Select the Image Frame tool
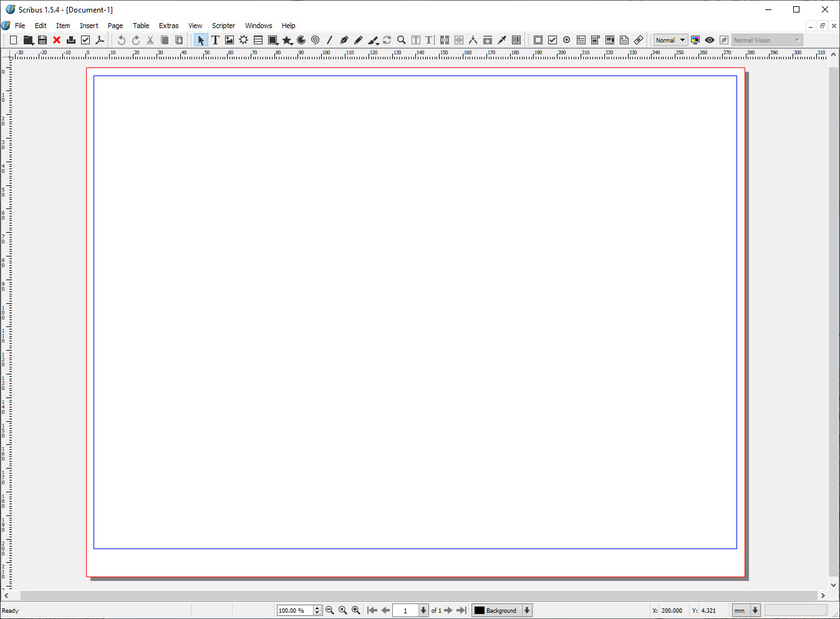The height and width of the screenshot is (619, 840). [229, 40]
